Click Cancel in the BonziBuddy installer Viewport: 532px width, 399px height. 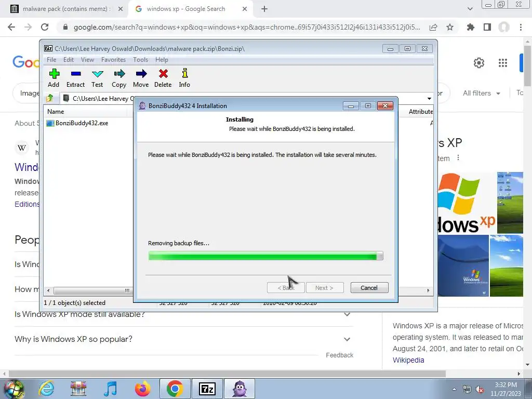[369, 288]
